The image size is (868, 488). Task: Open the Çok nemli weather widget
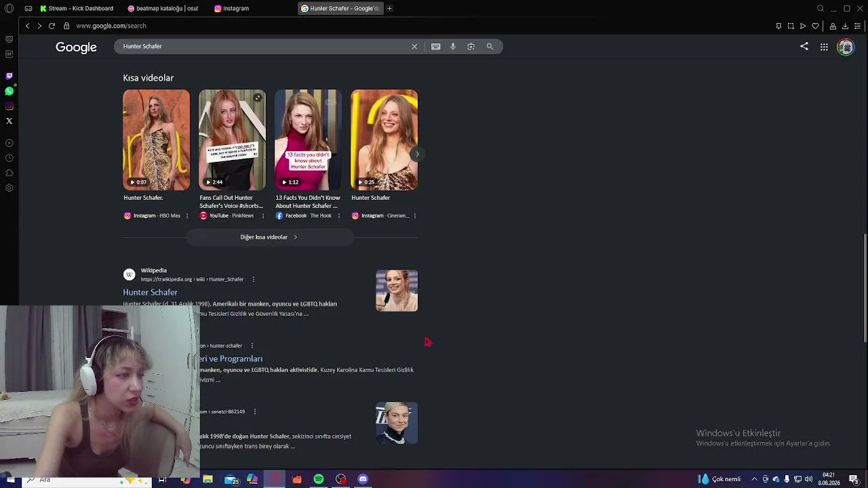click(719, 479)
